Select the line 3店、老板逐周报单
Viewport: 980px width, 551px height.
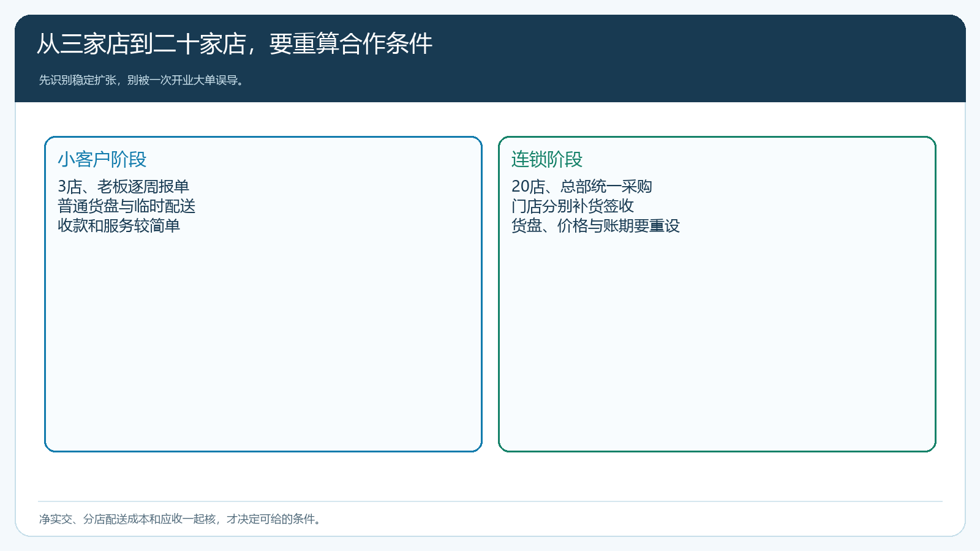[123, 186]
